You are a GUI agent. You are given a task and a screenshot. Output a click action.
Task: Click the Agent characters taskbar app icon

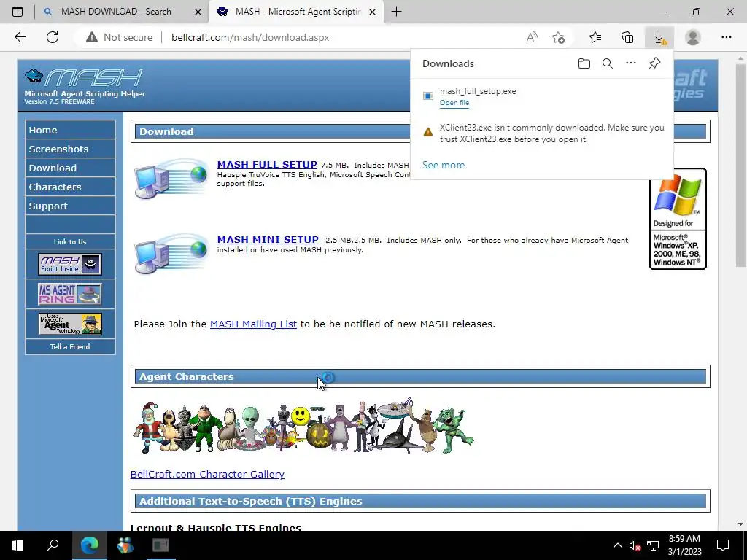125,545
